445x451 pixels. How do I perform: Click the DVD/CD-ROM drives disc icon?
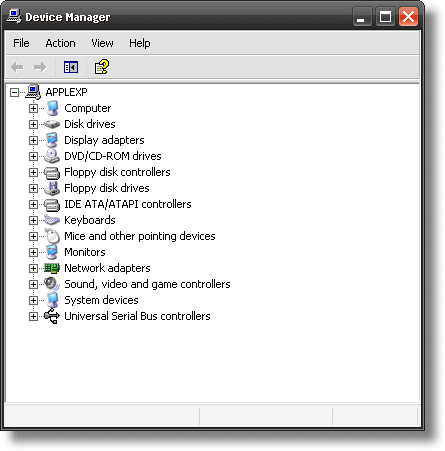(52, 156)
